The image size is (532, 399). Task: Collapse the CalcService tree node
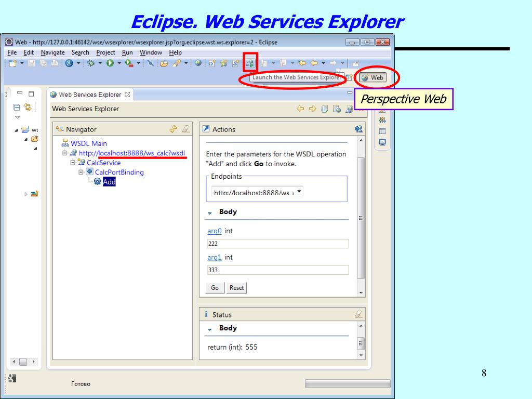(73, 163)
